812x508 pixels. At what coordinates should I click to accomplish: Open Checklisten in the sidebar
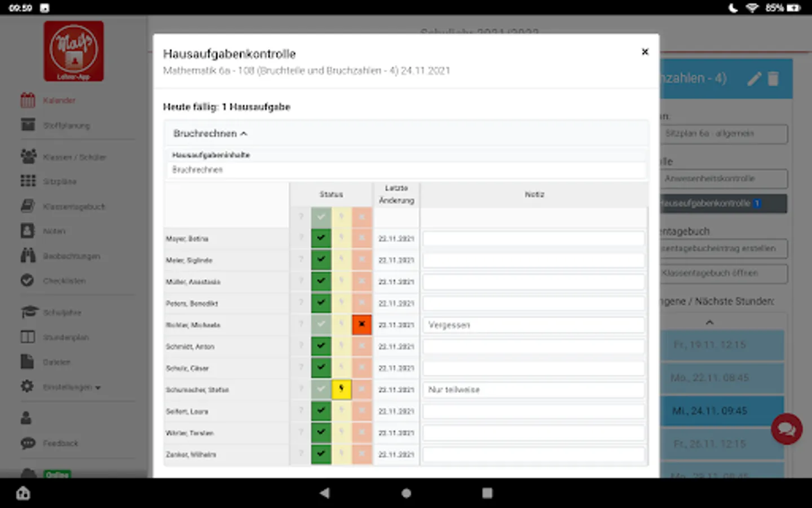pos(53,281)
